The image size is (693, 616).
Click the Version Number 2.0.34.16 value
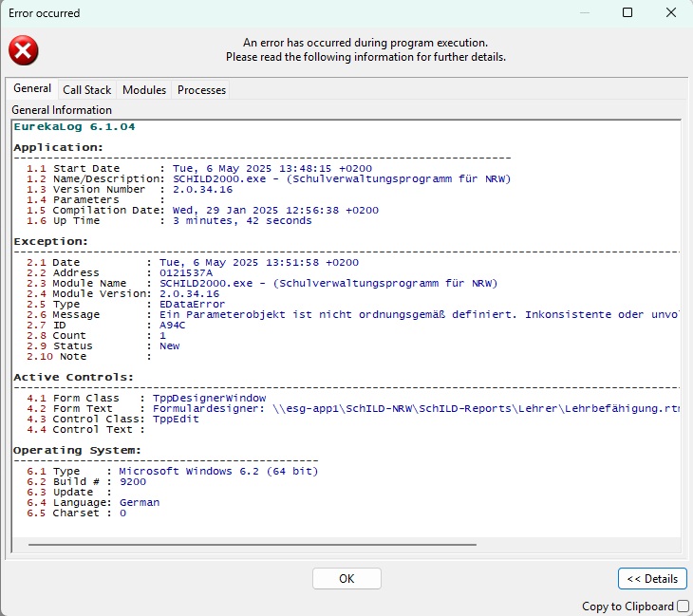point(202,189)
